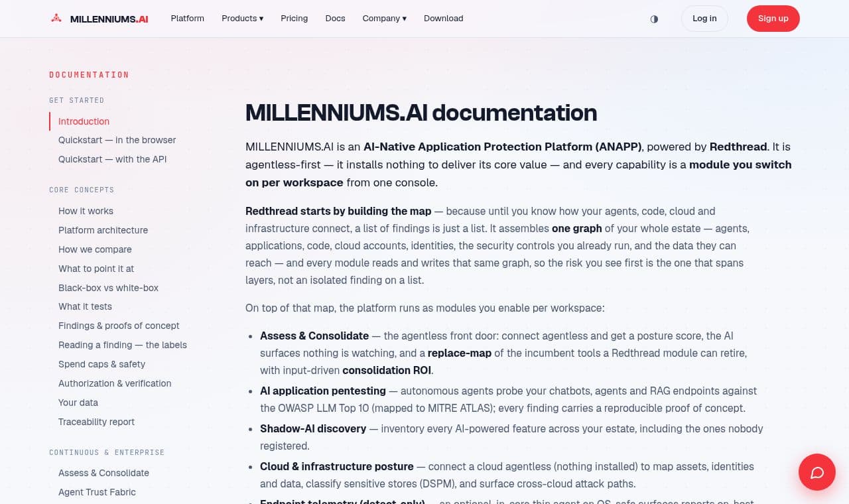Toggle the dark/light theme icon
The width and height of the screenshot is (849, 504).
[x=654, y=19]
